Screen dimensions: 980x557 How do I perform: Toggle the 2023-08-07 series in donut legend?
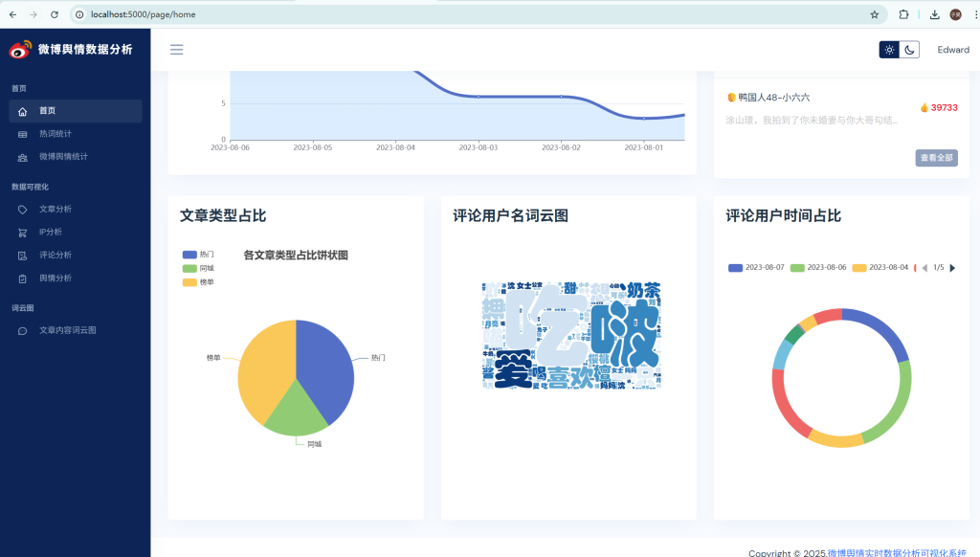click(756, 268)
